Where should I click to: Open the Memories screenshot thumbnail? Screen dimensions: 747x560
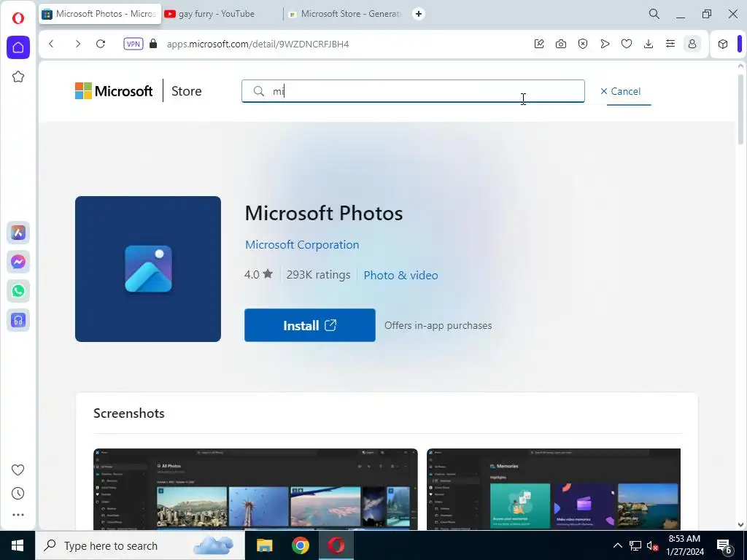click(x=554, y=489)
